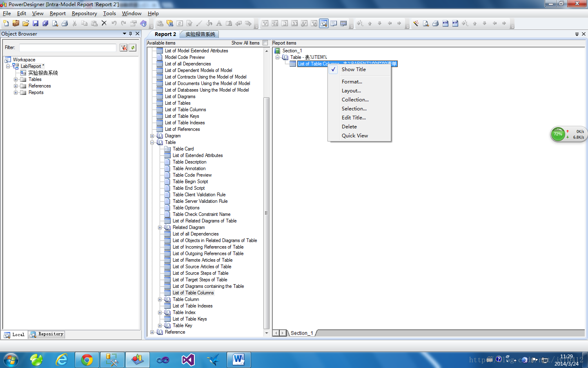Screen dimensions: 588x368
Task: Click Generate RTF report icon
Action: (x=455, y=23)
